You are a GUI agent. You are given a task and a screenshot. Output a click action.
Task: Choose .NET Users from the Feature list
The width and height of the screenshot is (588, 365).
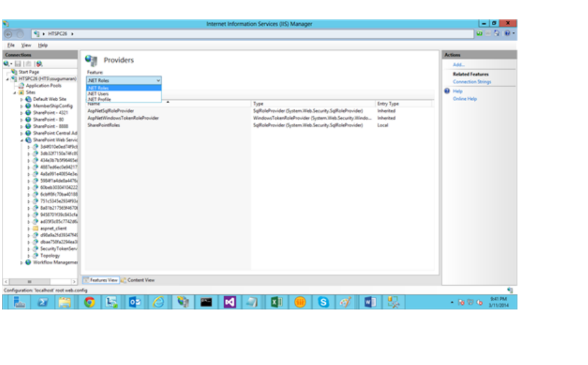124,94
